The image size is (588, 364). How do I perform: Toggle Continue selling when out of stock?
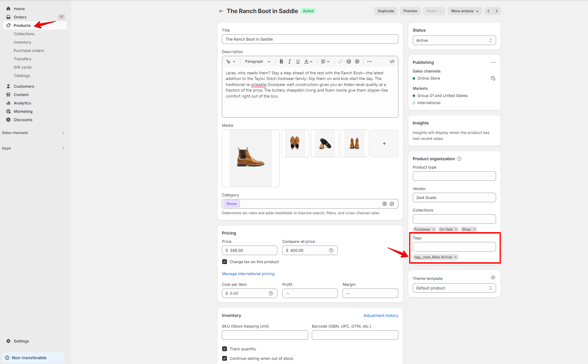coord(225,358)
